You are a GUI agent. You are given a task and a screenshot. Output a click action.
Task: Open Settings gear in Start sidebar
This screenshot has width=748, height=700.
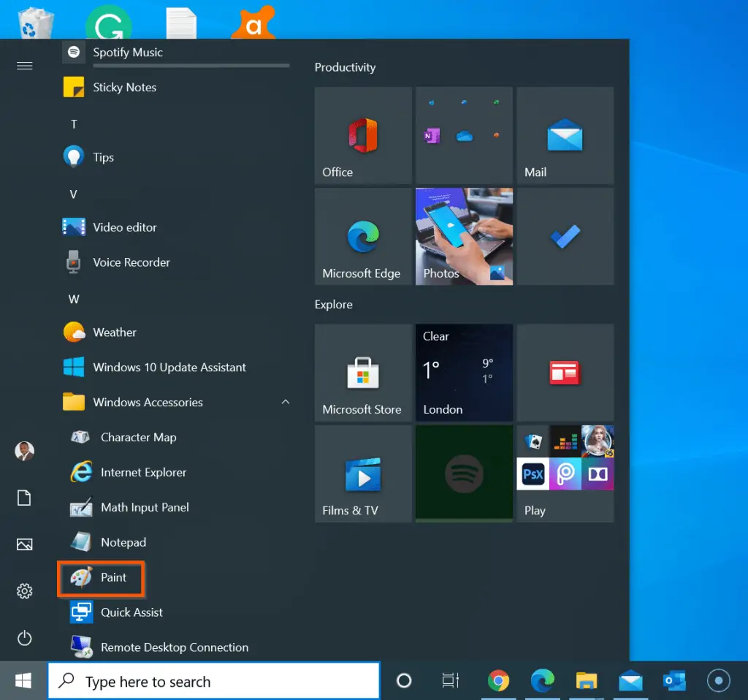click(25, 590)
